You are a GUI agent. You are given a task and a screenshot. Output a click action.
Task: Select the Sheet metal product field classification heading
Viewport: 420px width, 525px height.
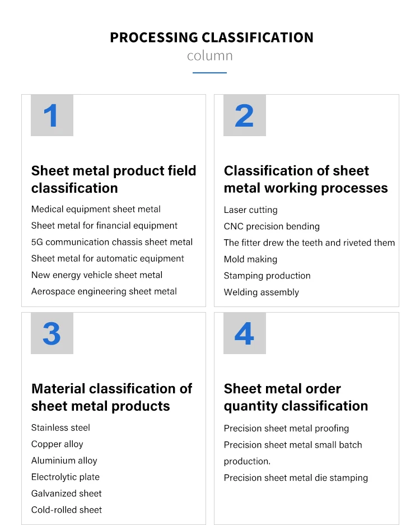(114, 179)
